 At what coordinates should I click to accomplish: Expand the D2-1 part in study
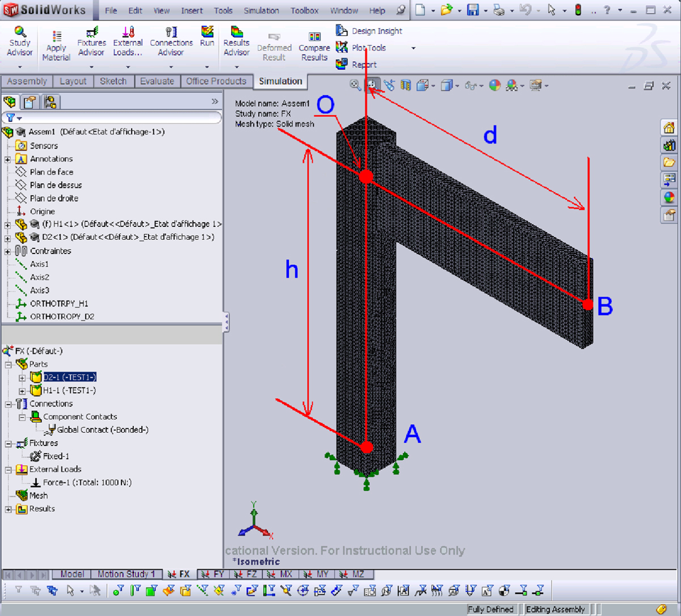(22, 378)
